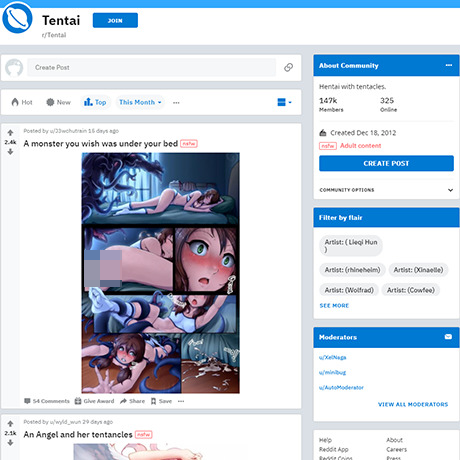The width and height of the screenshot is (460, 460).
Task: Downvote the first post with 2.4k votes
Action: click(10, 152)
